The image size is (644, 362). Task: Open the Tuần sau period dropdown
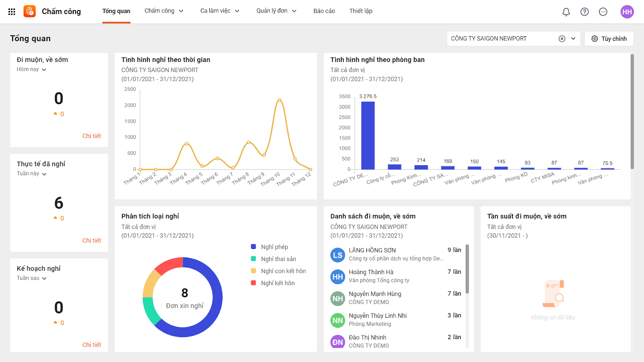[x=32, y=278]
